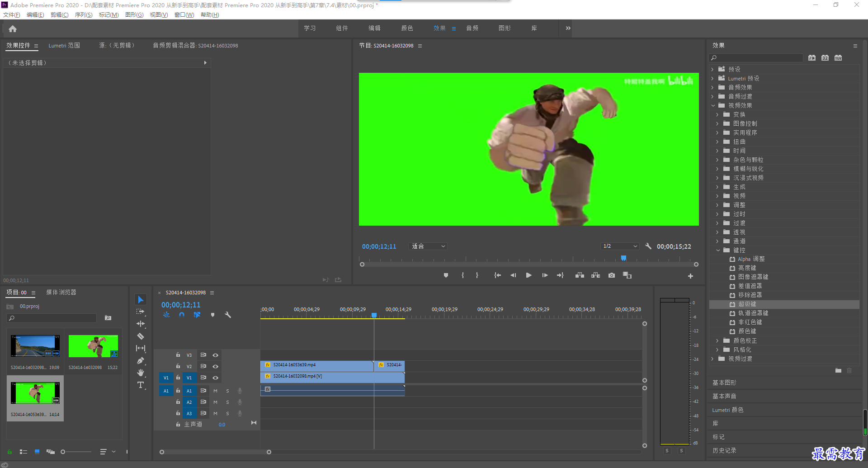868x468 pixels.
Task: Collapse the 键控 folder
Action: click(718, 250)
